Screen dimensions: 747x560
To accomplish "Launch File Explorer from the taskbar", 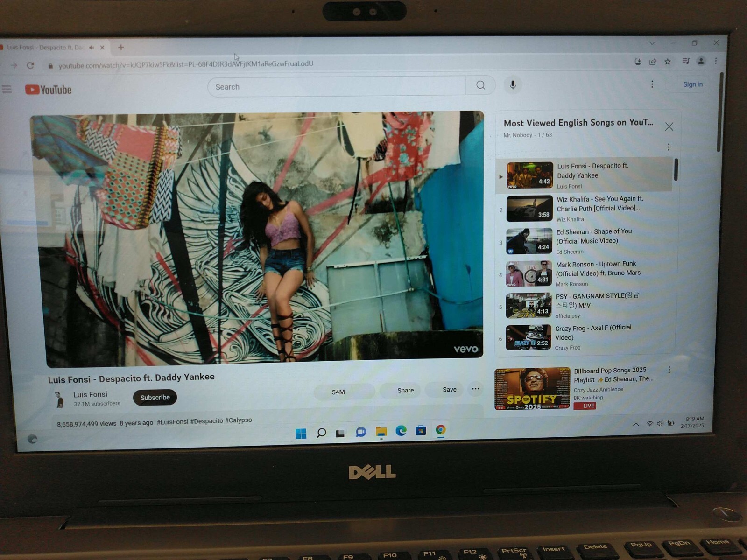I will point(381,432).
